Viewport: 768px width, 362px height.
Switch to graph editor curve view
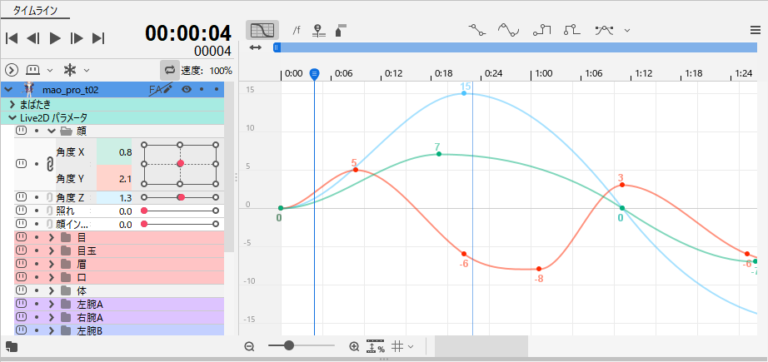click(263, 30)
